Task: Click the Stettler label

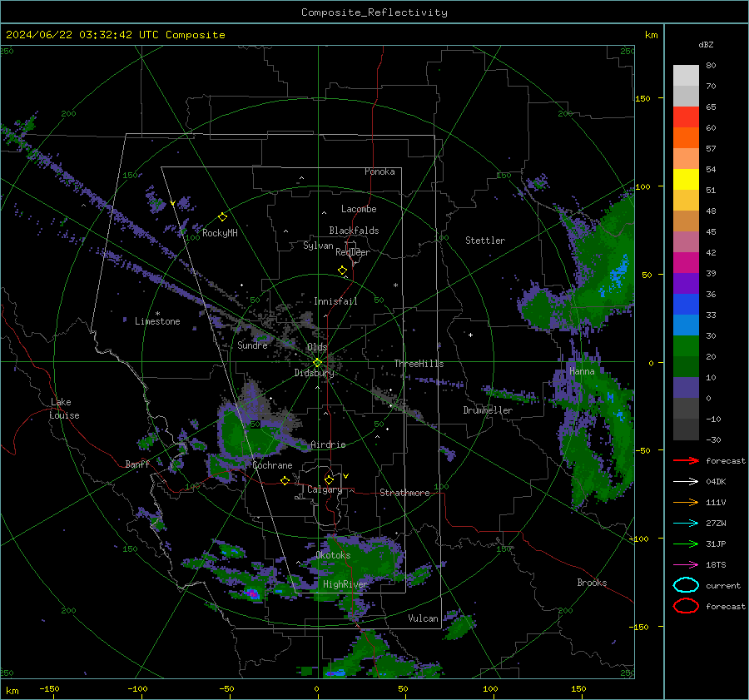Action: (x=485, y=241)
